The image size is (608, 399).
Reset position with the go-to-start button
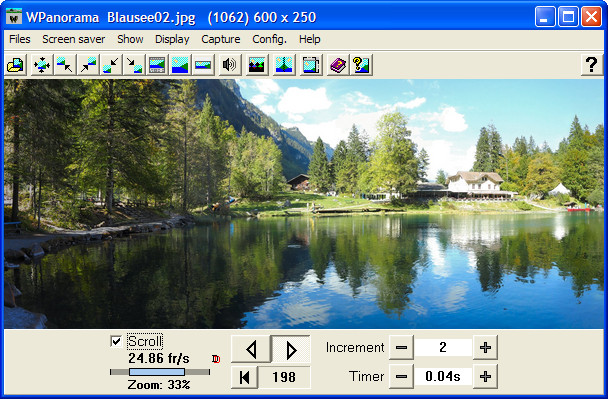(x=244, y=377)
